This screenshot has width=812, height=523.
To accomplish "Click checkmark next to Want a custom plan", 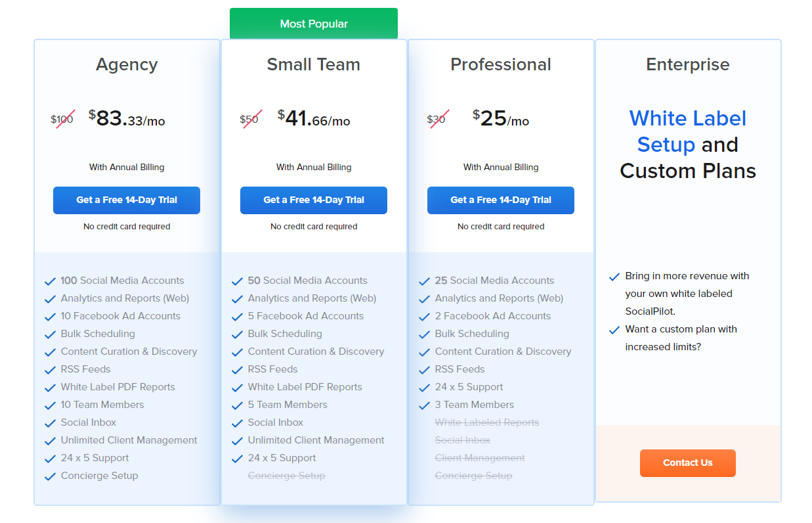I will pos(614,330).
